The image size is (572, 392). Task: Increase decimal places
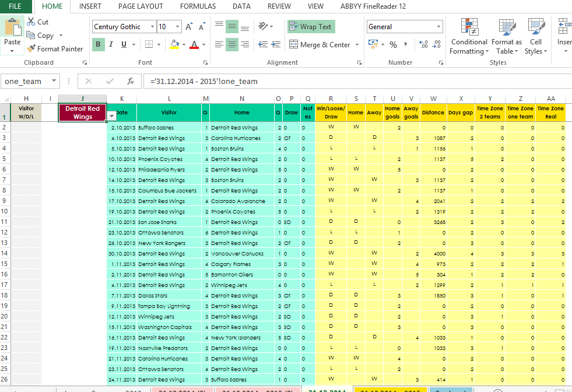pyautogui.click(x=423, y=44)
